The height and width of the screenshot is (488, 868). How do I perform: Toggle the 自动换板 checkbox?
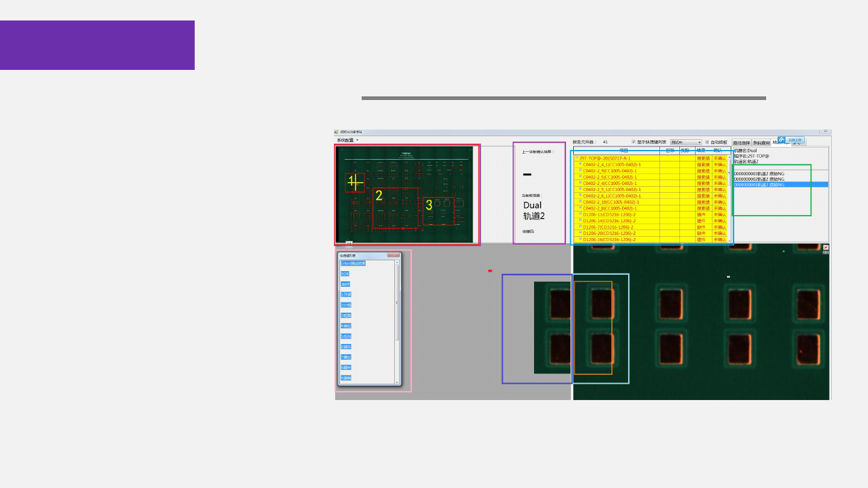coord(707,142)
